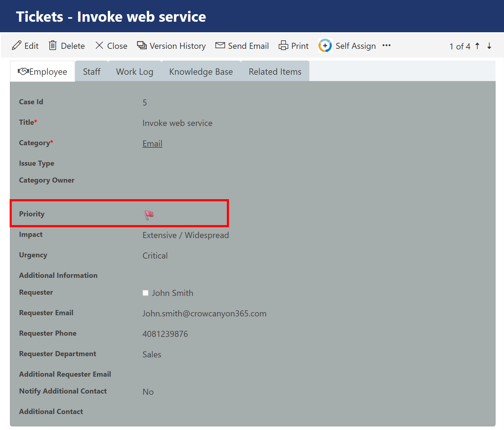
Task: Open the more actions ellipsis menu
Action: pyautogui.click(x=387, y=46)
